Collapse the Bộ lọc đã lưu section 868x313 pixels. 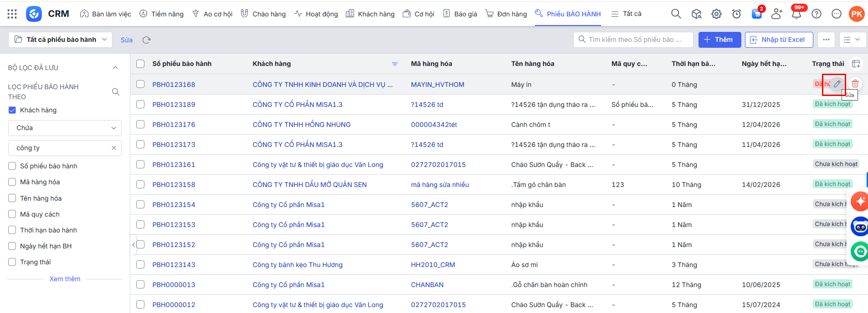click(x=115, y=68)
